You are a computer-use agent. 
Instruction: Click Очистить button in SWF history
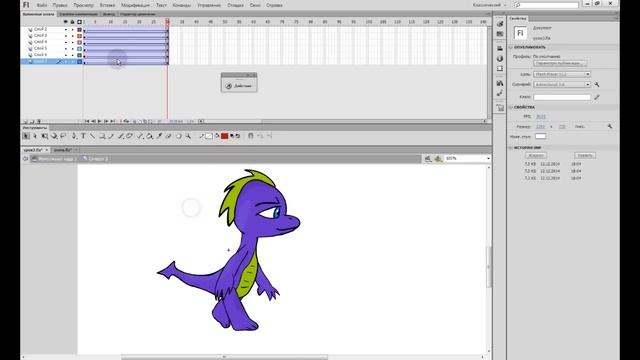[x=585, y=156]
